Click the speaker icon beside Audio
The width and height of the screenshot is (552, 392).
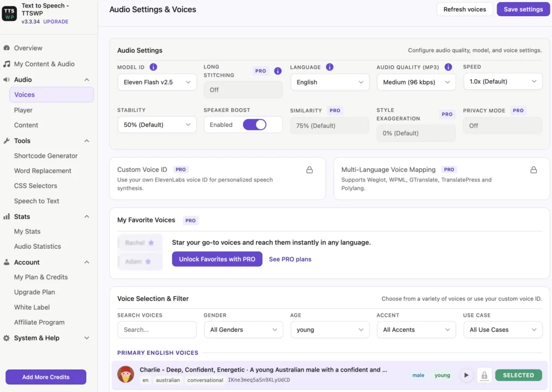pos(6,80)
